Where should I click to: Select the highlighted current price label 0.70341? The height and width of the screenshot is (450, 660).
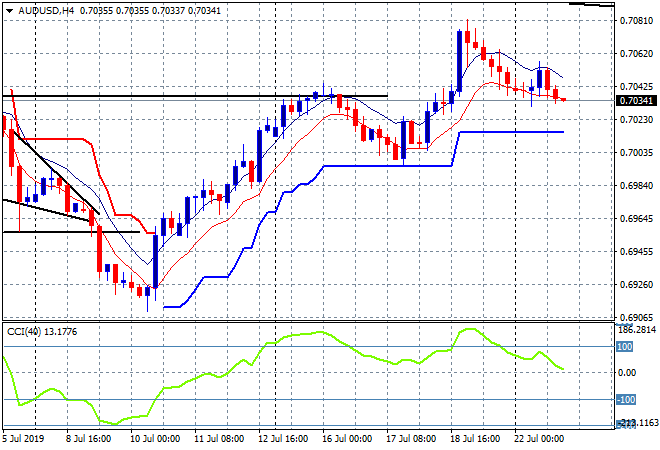(x=636, y=101)
